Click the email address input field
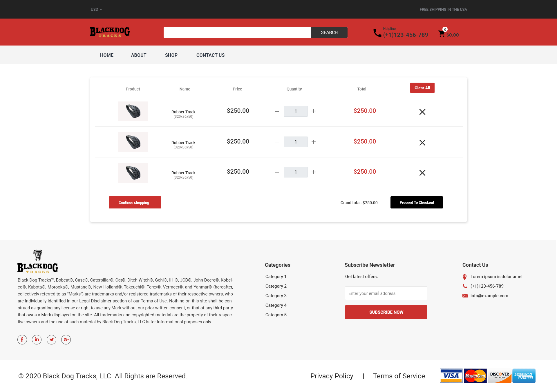Screen dimensions: 557x392 pyautogui.click(x=386, y=293)
